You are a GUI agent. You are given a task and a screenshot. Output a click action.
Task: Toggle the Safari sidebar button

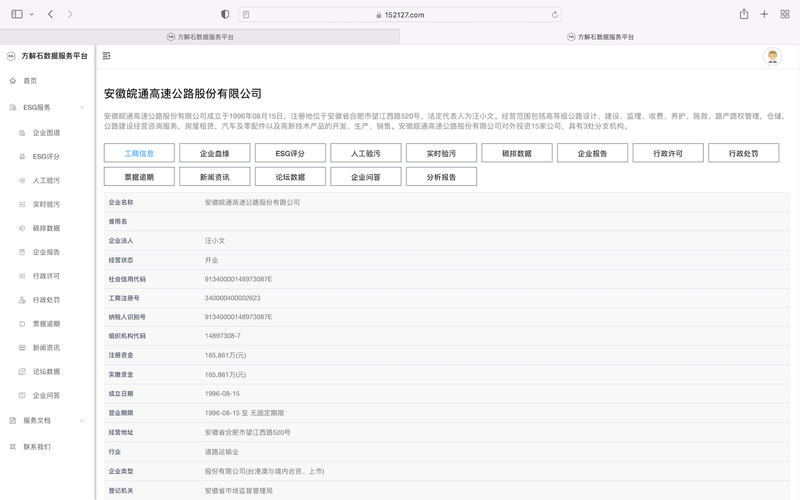(17, 14)
